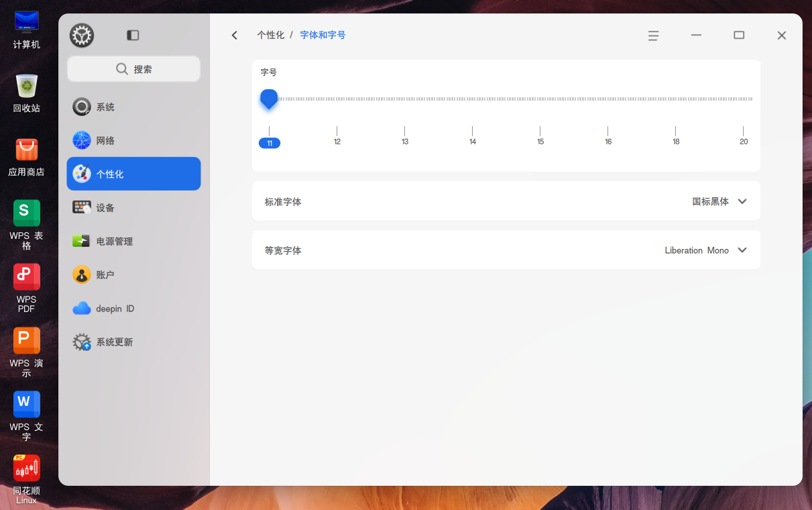Click the 等宽字体 label text

[x=283, y=250]
